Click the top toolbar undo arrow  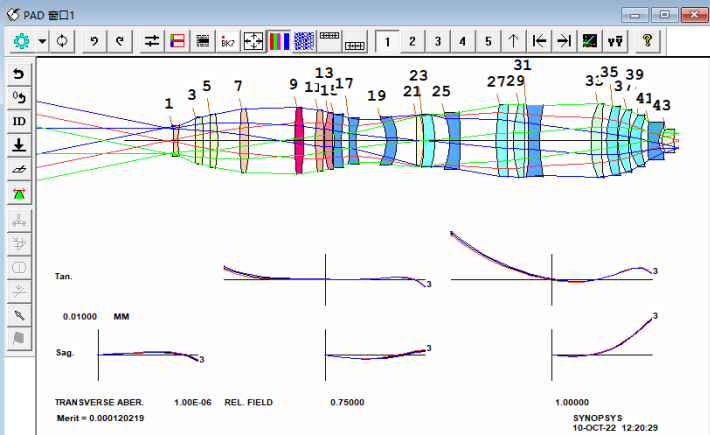point(94,42)
